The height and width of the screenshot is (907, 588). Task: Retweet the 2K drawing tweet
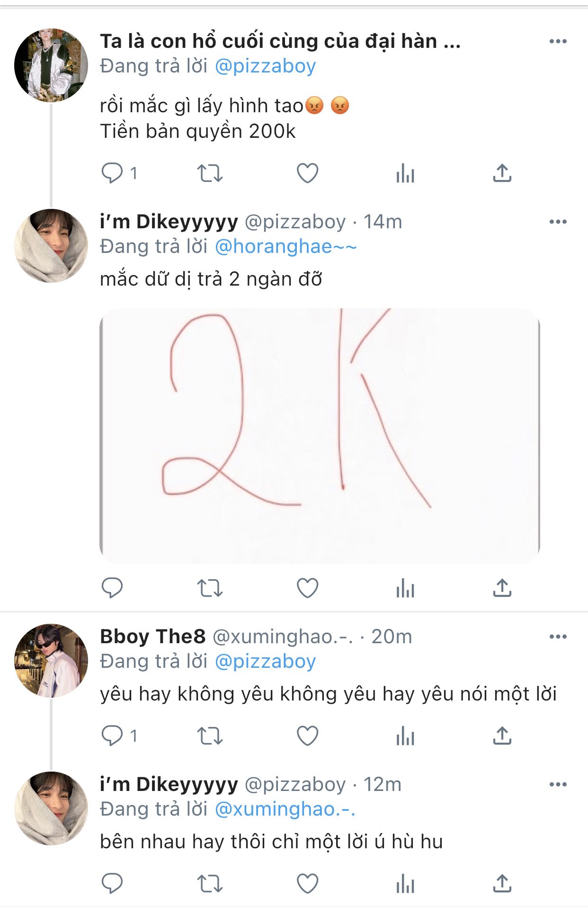tap(210, 588)
